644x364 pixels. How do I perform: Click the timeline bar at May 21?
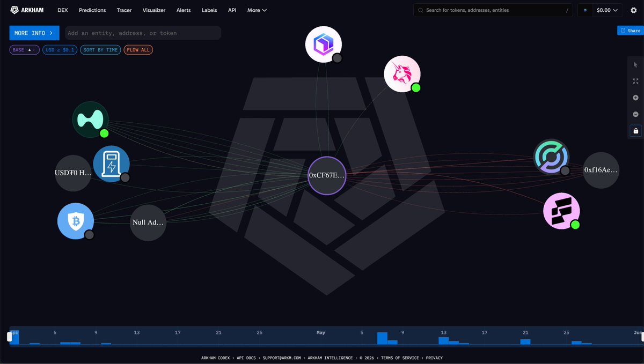click(x=525, y=341)
